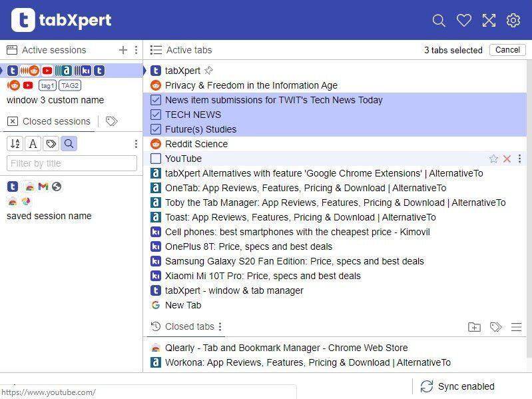Click the Sync enabled status

tap(466, 386)
